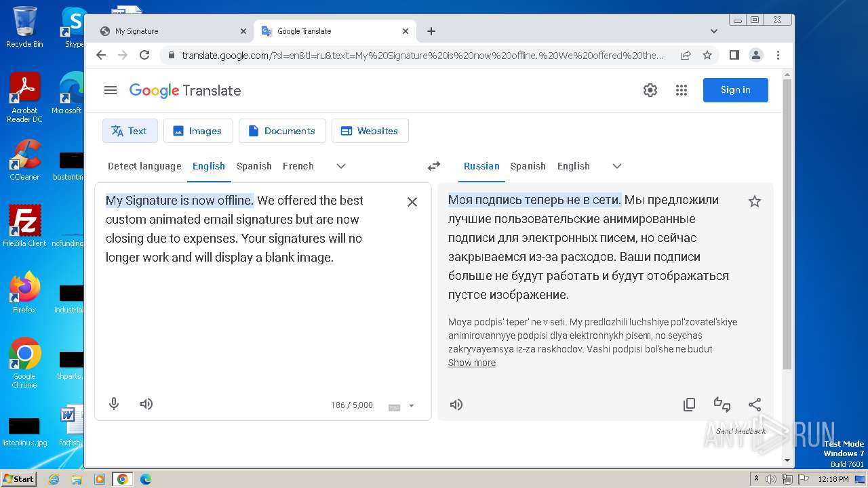The width and height of the screenshot is (868, 488).
Task: Share this page from address bar
Action: point(686,55)
